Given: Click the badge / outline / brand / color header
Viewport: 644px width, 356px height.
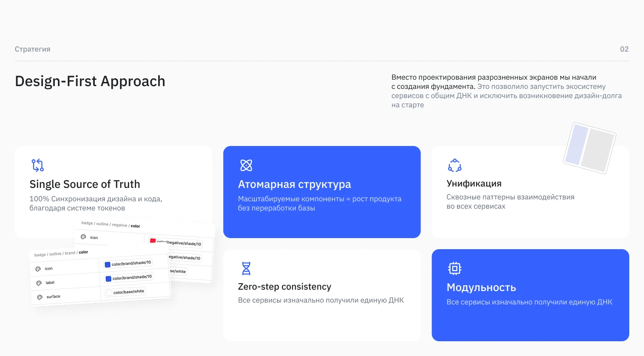Looking at the screenshot, I should click(x=61, y=252).
